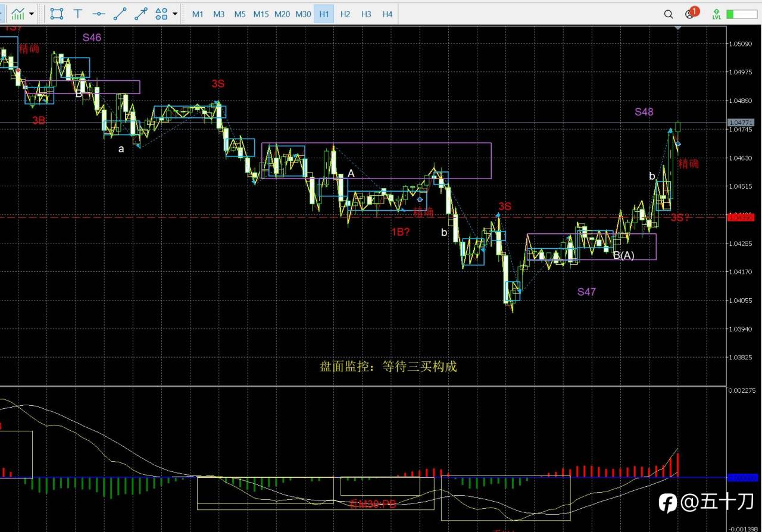This screenshot has height=532, width=762.
Task: Select the text label tool
Action: [78, 13]
